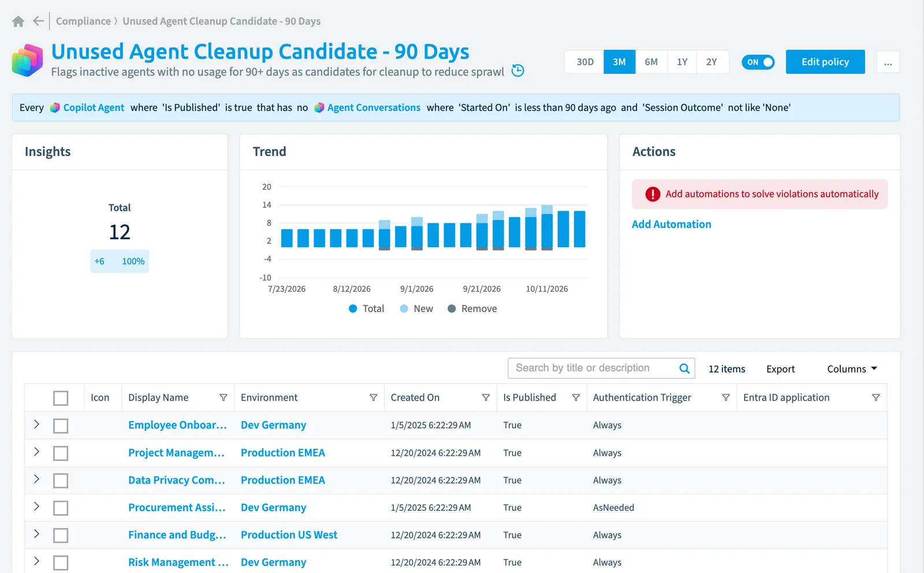
Task: Open the Risk Management agent link
Action: pos(178,562)
